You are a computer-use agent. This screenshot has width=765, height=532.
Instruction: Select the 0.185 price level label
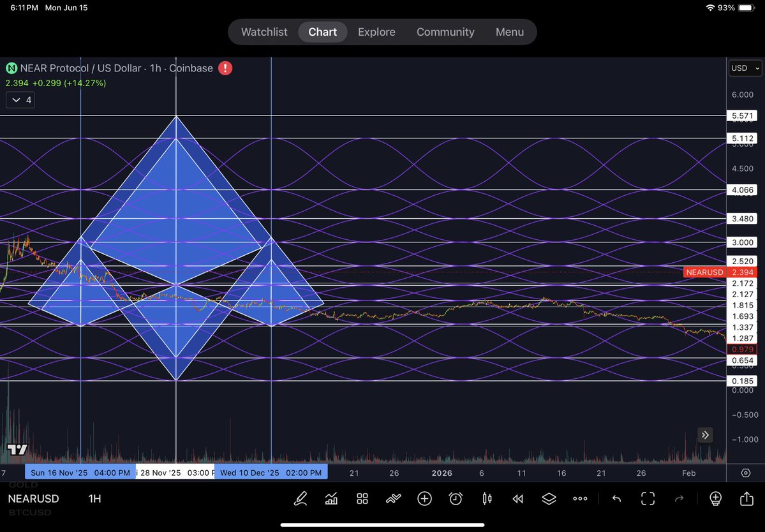742,381
